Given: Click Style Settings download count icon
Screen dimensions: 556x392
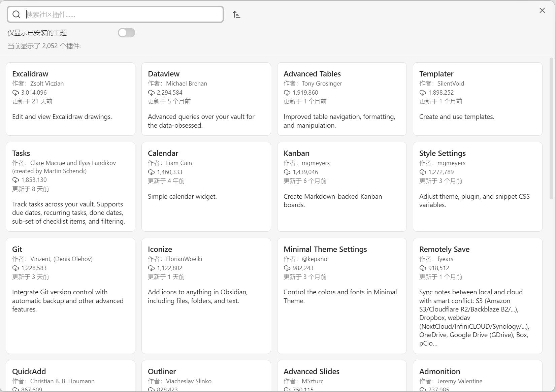Looking at the screenshot, I should coord(423,172).
